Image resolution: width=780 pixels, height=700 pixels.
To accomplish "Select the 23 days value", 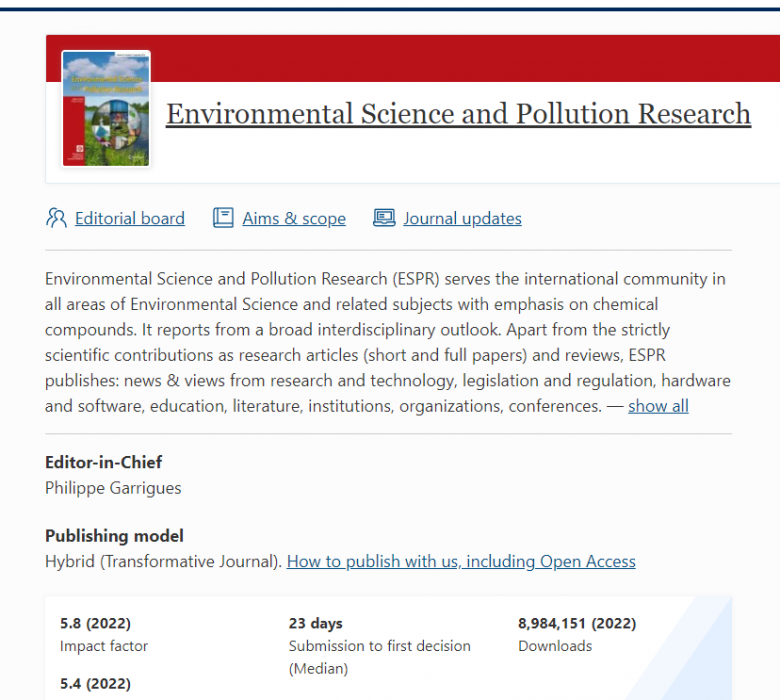I will (x=315, y=623).
